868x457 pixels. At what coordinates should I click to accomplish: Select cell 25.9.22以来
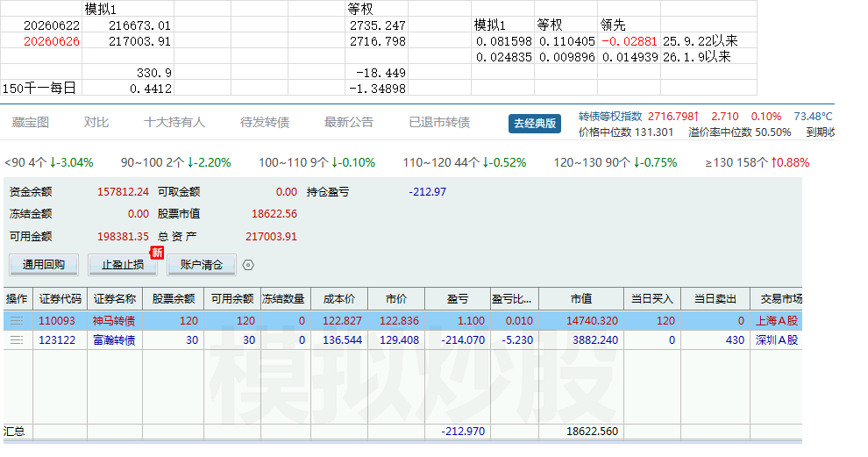(x=708, y=41)
